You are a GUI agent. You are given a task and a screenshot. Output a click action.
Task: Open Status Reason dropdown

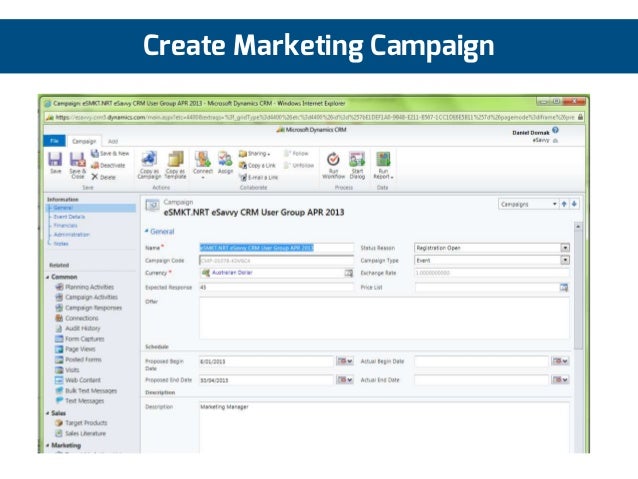click(565, 248)
